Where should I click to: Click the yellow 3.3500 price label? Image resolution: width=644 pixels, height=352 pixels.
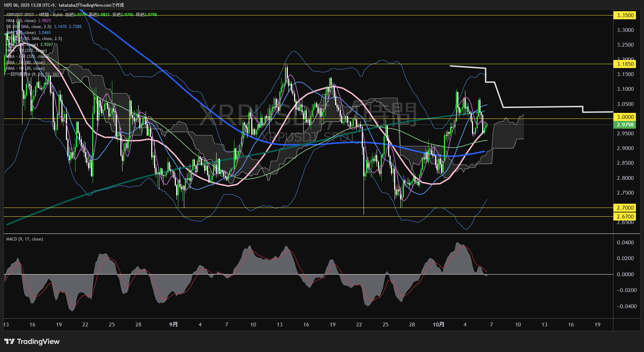coord(625,15)
